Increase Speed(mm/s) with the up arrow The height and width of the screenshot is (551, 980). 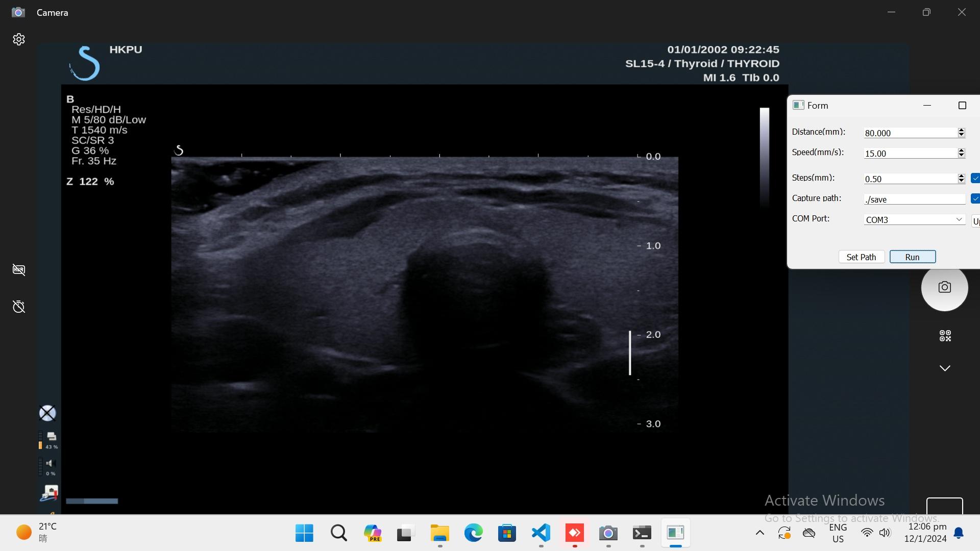coord(961,151)
